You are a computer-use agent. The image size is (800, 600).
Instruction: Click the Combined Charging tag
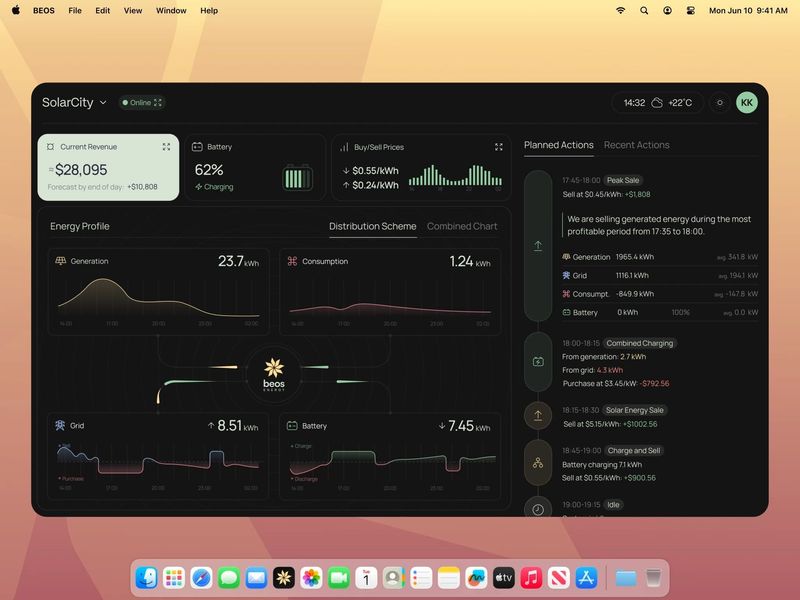639,343
